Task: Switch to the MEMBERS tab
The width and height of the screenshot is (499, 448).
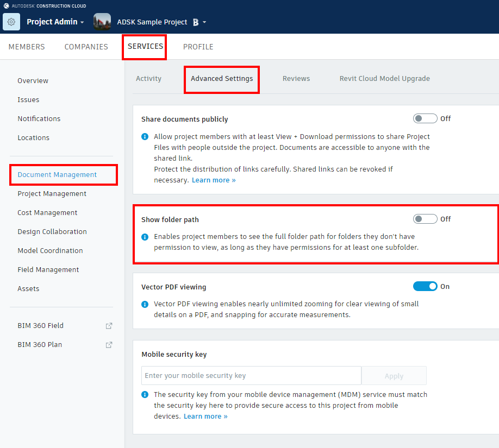Action: click(x=27, y=47)
